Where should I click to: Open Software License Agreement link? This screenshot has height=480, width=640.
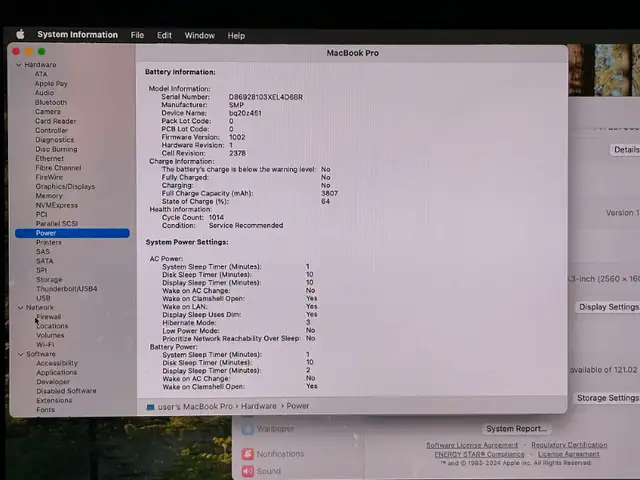[x=472, y=445]
